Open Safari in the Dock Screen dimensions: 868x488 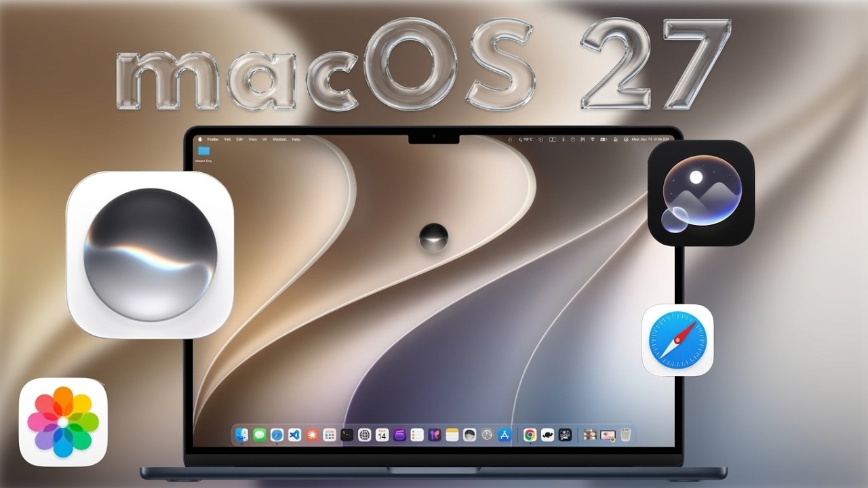(277, 435)
